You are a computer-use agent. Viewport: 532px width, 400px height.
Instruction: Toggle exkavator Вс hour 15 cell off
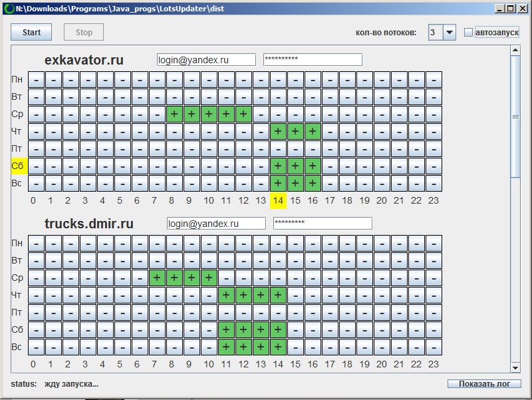[295, 184]
